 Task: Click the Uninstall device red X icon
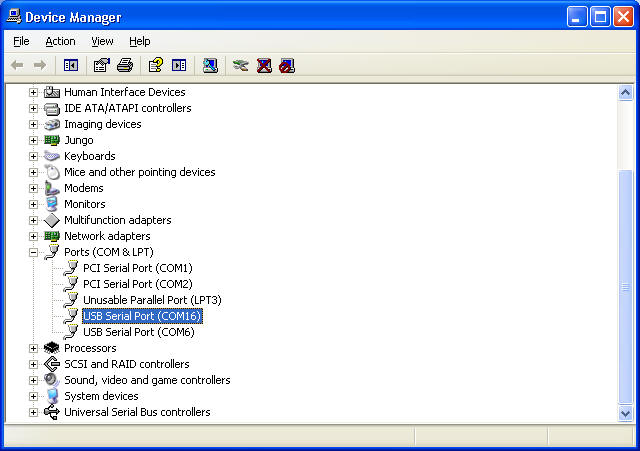pos(264,65)
